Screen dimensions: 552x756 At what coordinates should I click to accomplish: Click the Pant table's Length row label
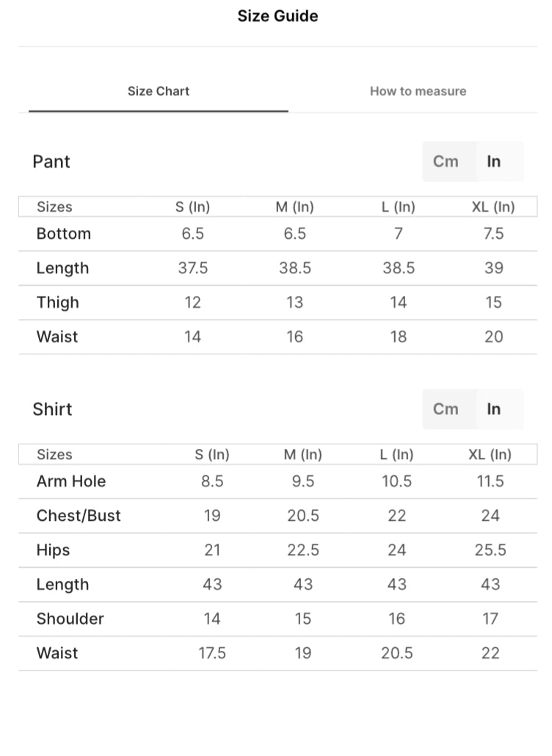[62, 268]
